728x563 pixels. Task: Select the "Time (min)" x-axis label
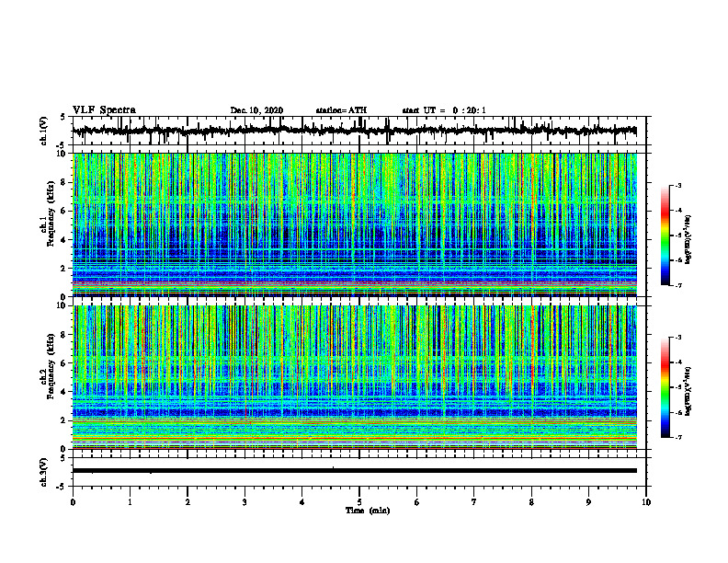pyautogui.click(x=368, y=511)
